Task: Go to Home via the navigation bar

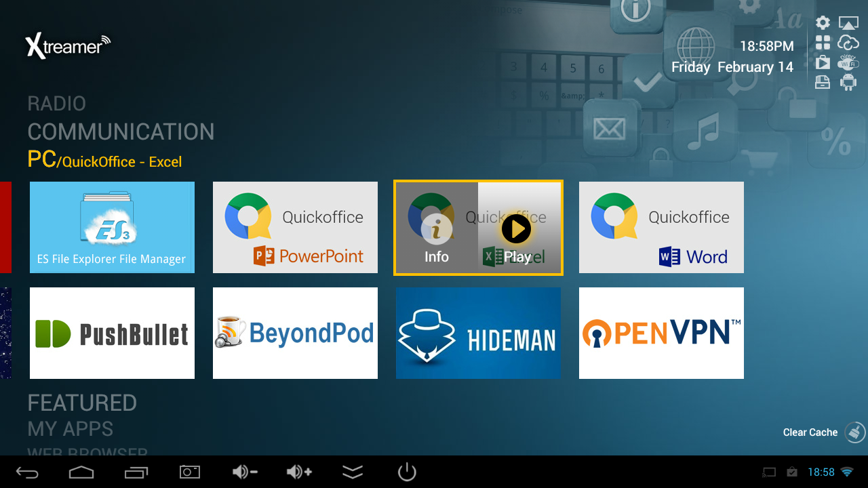Action: [81, 472]
